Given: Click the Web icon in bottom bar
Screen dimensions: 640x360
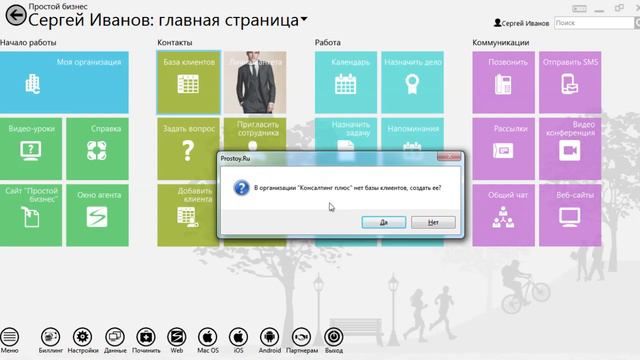Looking at the screenshot, I should tap(177, 337).
